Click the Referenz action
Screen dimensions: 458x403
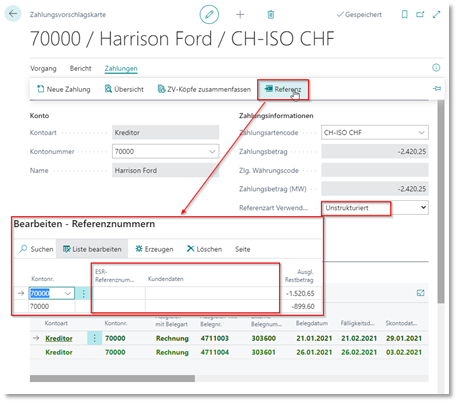coord(283,89)
